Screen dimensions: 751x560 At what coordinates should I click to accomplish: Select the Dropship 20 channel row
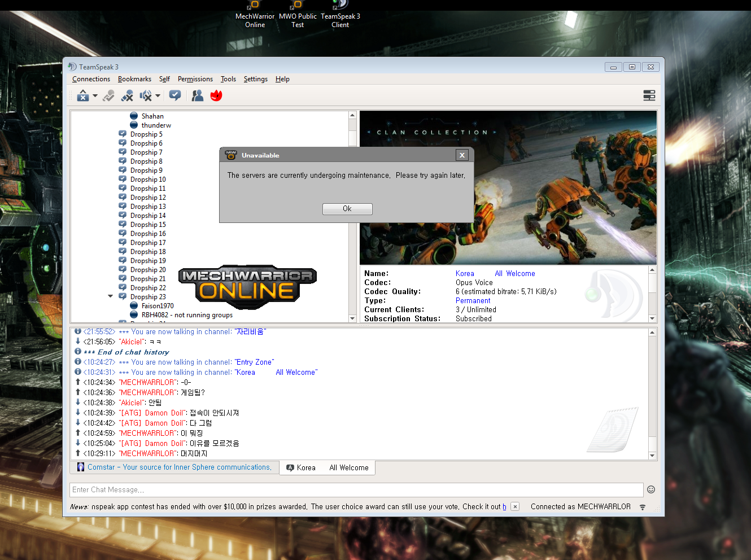(148, 269)
